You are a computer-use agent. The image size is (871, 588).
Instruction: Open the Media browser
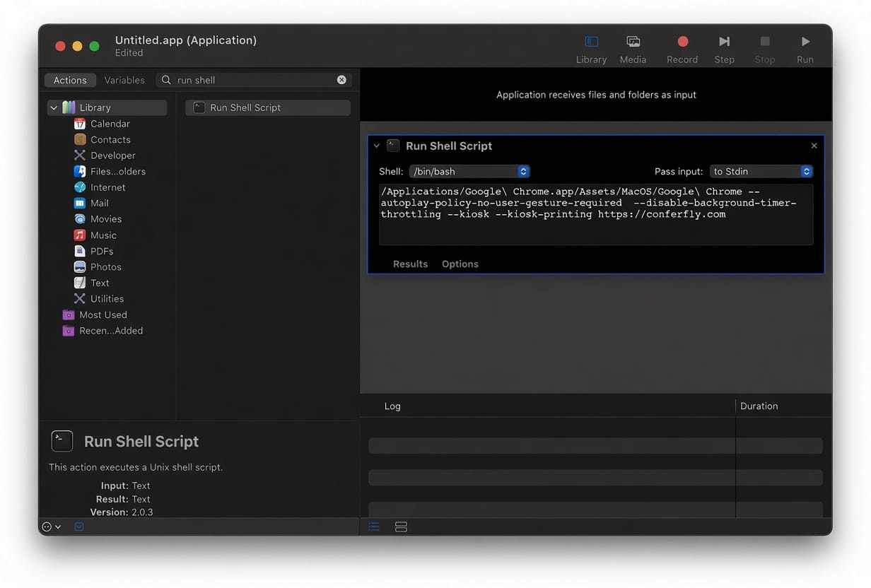[x=633, y=49]
